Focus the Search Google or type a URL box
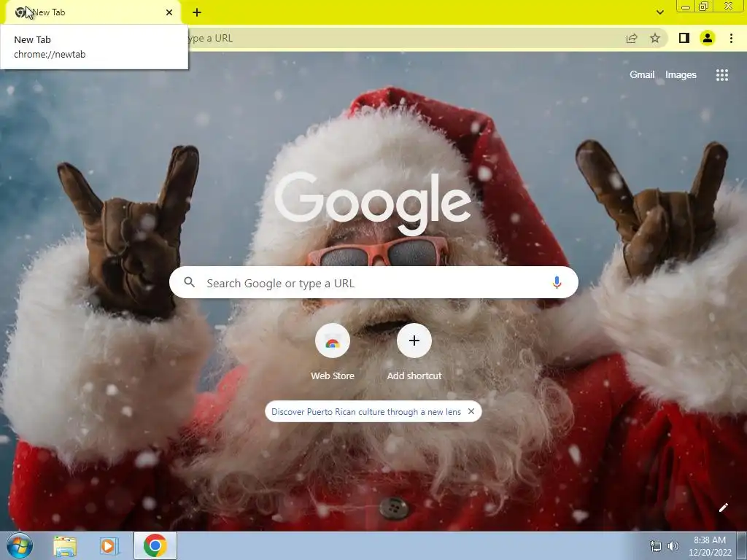Image resolution: width=747 pixels, height=560 pixels. [374, 282]
